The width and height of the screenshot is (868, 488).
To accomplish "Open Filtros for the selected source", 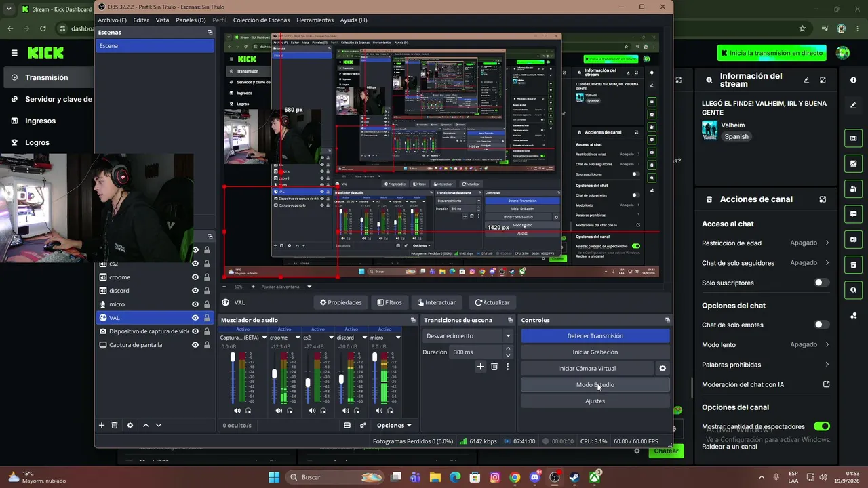I will pyautogui.click(x=389, y=302).
